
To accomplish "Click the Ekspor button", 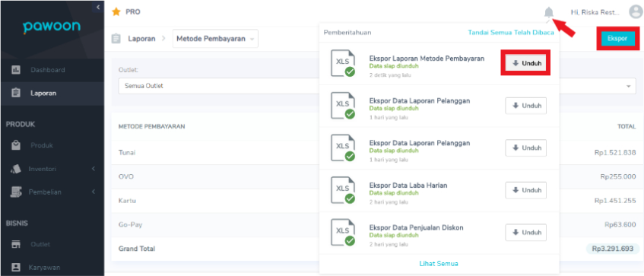I will pyautogui.click(x=617, y=39).
